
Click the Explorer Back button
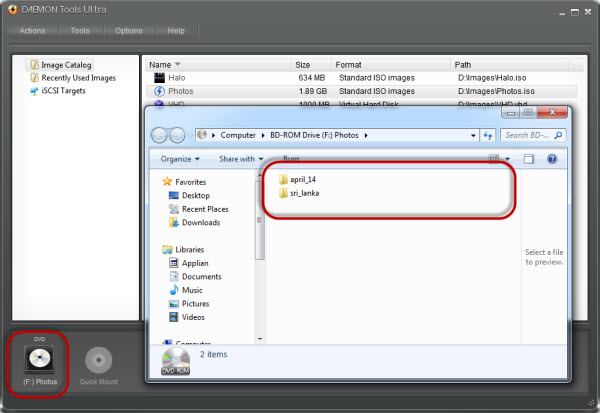click(159, 135)
